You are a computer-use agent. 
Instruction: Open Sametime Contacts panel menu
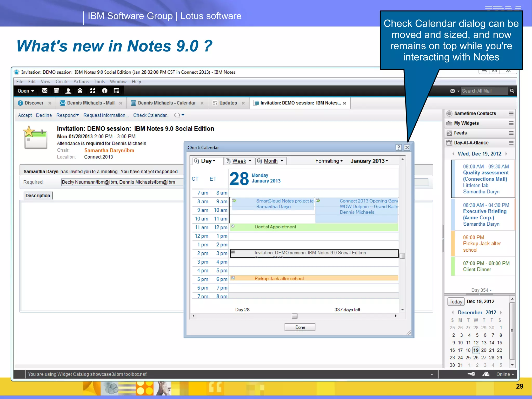click(511, 113)
